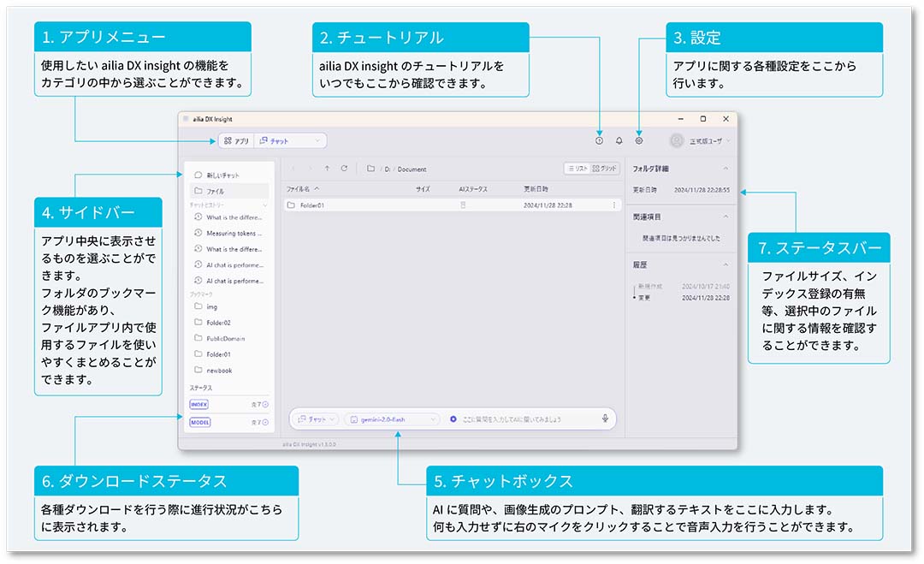The height and width of the screenshot is (564, 924).
Task: Switch file view to リスト
Action: click(x=577, y=169)
